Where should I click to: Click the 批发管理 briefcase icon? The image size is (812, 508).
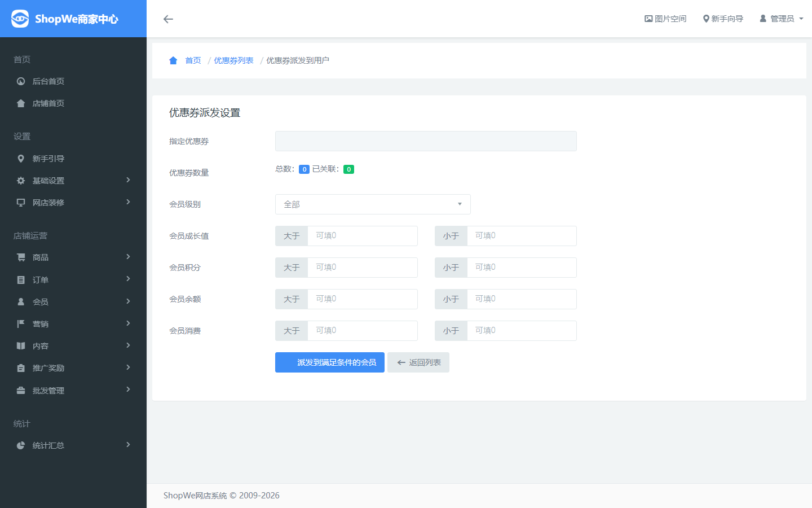21,391
